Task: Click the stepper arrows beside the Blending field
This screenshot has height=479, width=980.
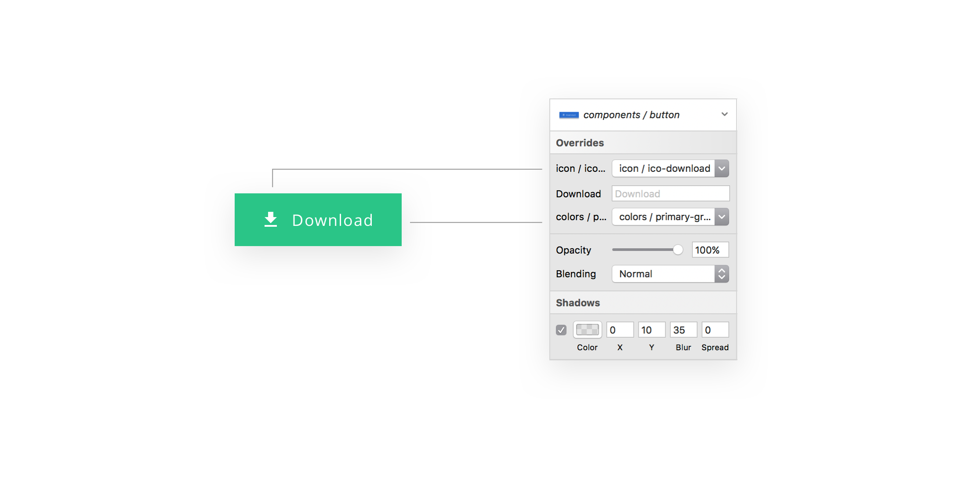Action: pos(721,274)
